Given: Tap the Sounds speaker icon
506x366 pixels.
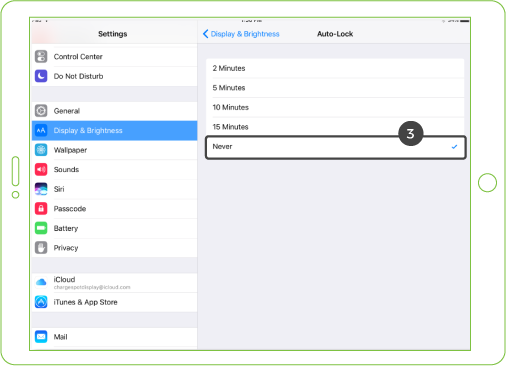Looking at the screenshot, I should [41, 169].
